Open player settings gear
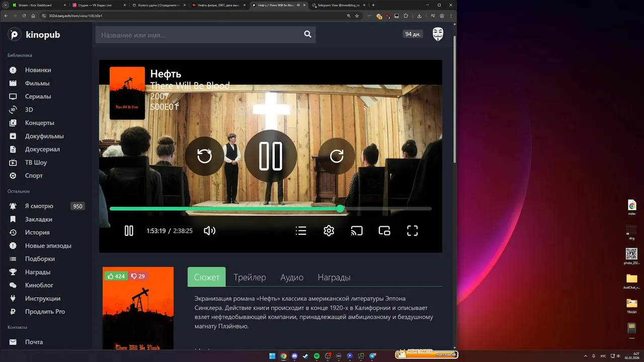 pyautogui.click(x=329, y=231)
